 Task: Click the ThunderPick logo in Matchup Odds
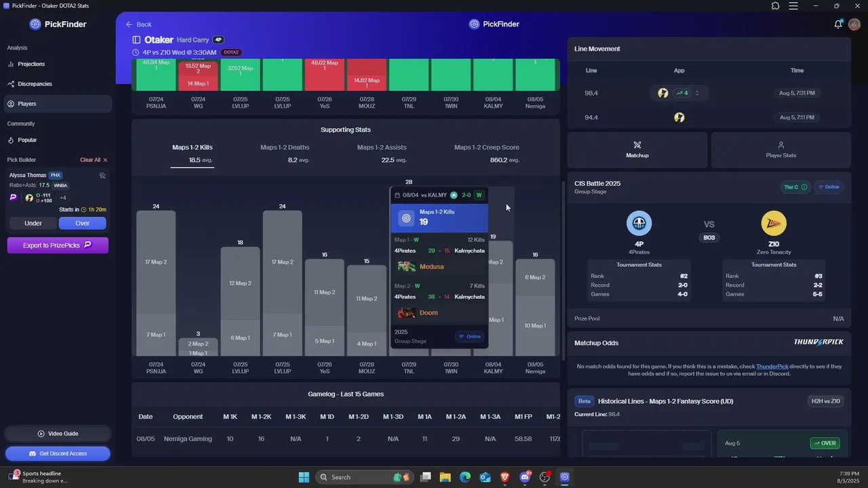(818, 342)
